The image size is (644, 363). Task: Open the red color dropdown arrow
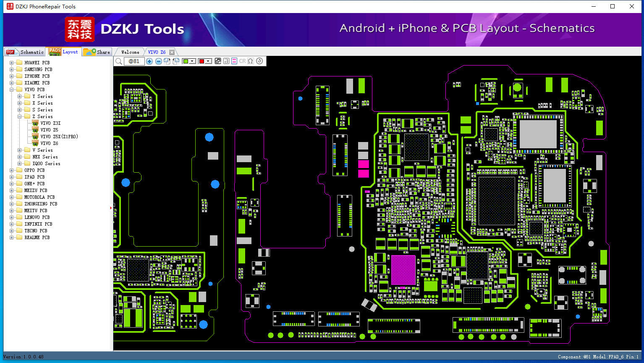(208, 61)
